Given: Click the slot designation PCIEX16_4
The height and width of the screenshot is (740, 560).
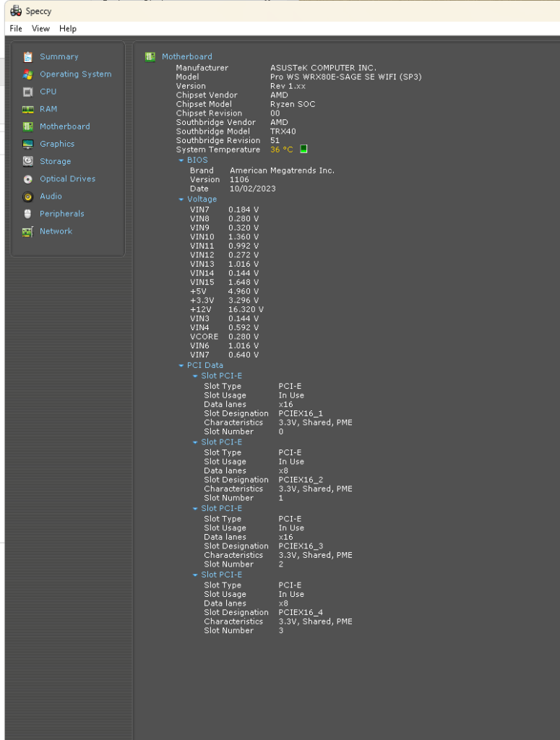Looking at the screenshot, I should [301, 613].
